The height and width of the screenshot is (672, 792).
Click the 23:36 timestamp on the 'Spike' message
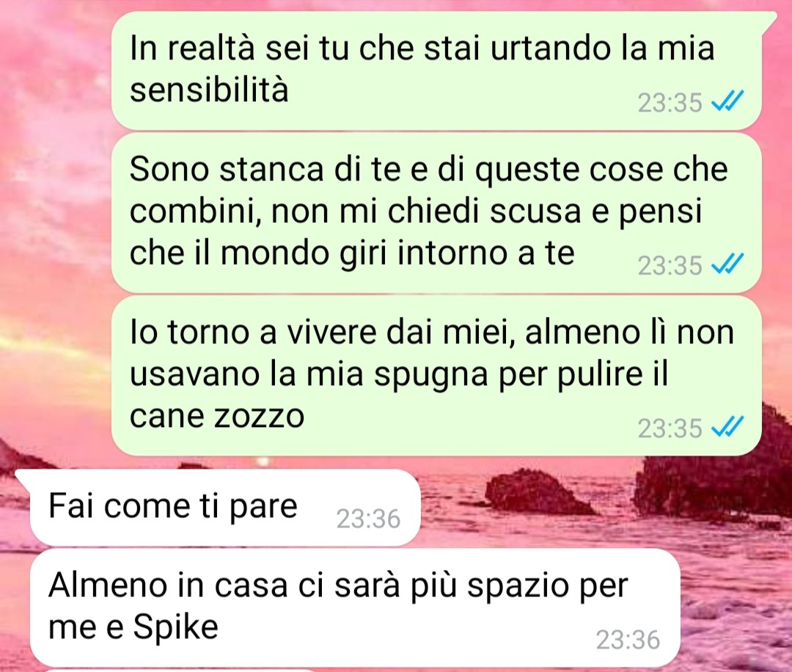tap(628, 639)
